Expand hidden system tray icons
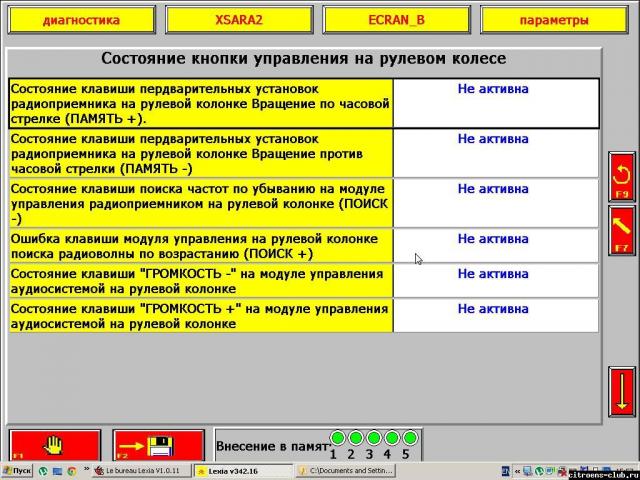Viewport: 640px width, 480px height. click(x=518, y=471)
